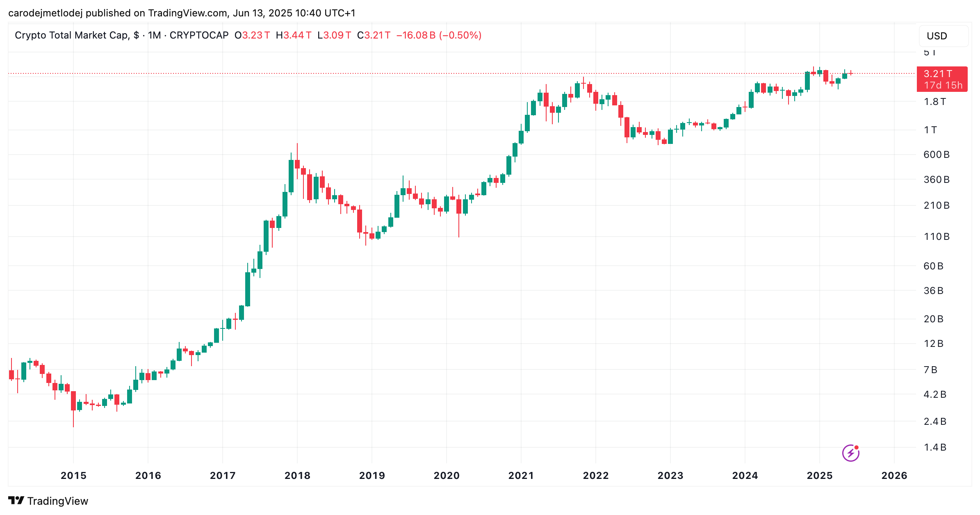Click the 1 T price axis label
The width and height of the screenshot is (980, 515).
930,130
